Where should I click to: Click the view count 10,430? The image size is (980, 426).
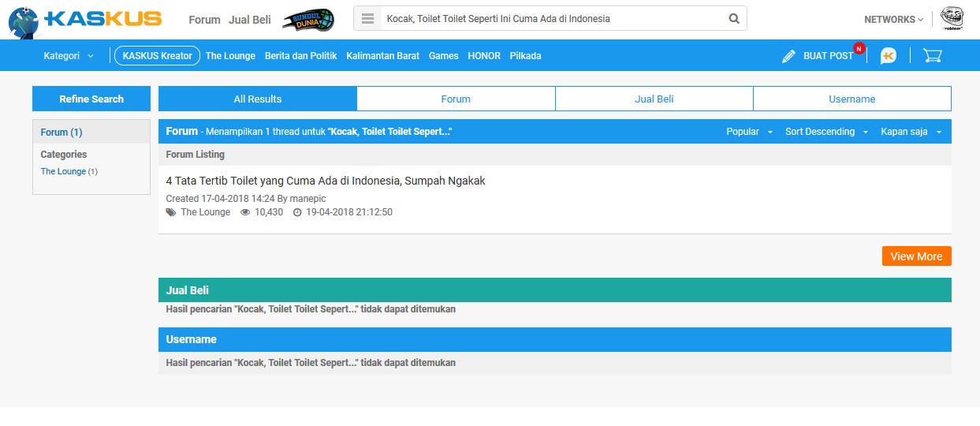click(x=269, y=212)
